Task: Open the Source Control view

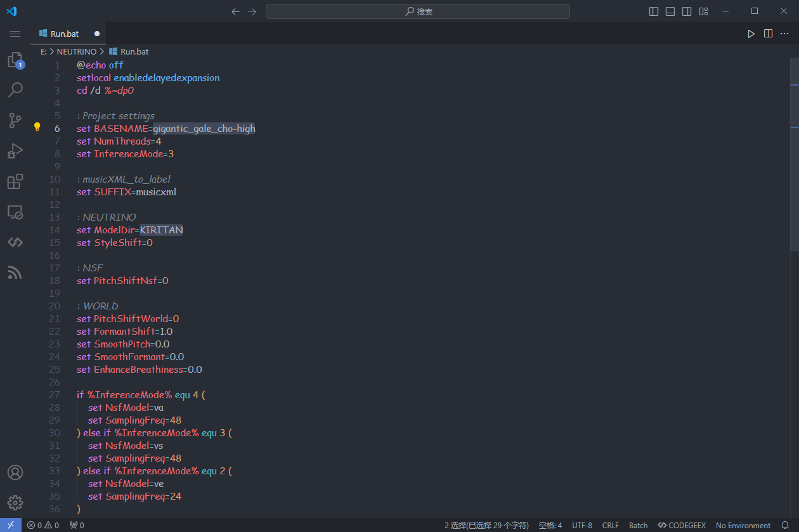Action: [x=15, y=120]
